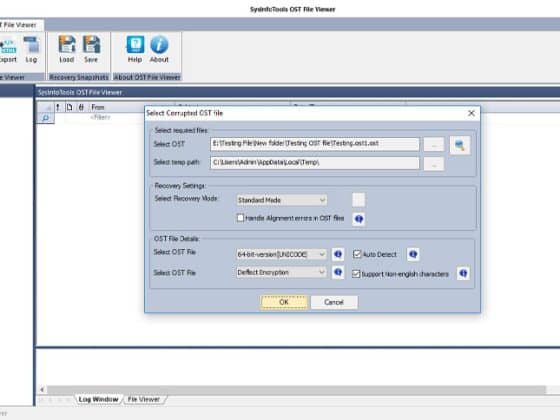Open the Standard Mode recovery dropdown

281,200
